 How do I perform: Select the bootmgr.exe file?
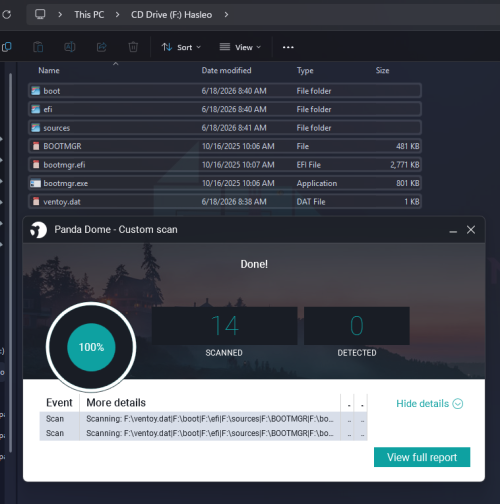point(225,183)
